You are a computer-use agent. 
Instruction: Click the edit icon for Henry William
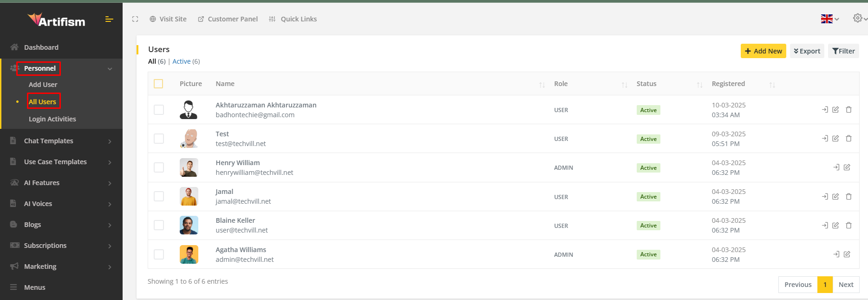pos(847,167)
